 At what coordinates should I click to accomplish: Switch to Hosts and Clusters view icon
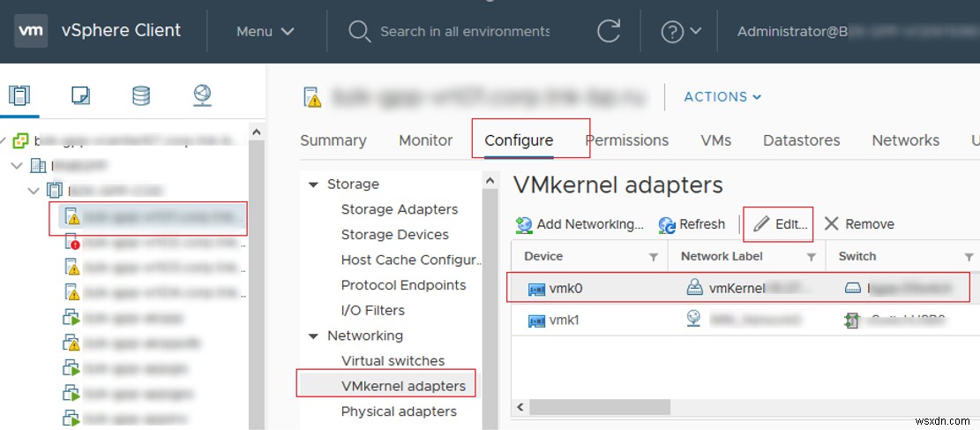click(19, 95)
